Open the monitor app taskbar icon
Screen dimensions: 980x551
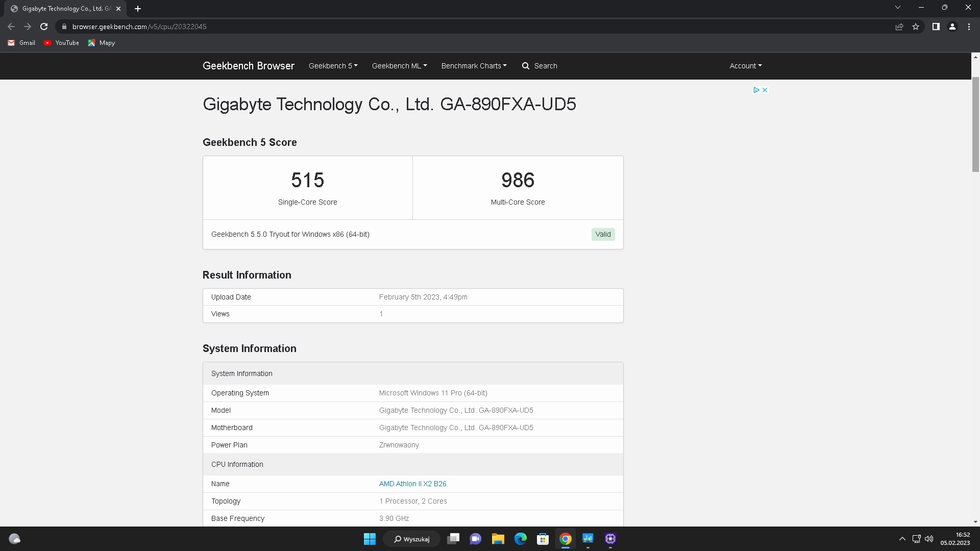point(587,539)
